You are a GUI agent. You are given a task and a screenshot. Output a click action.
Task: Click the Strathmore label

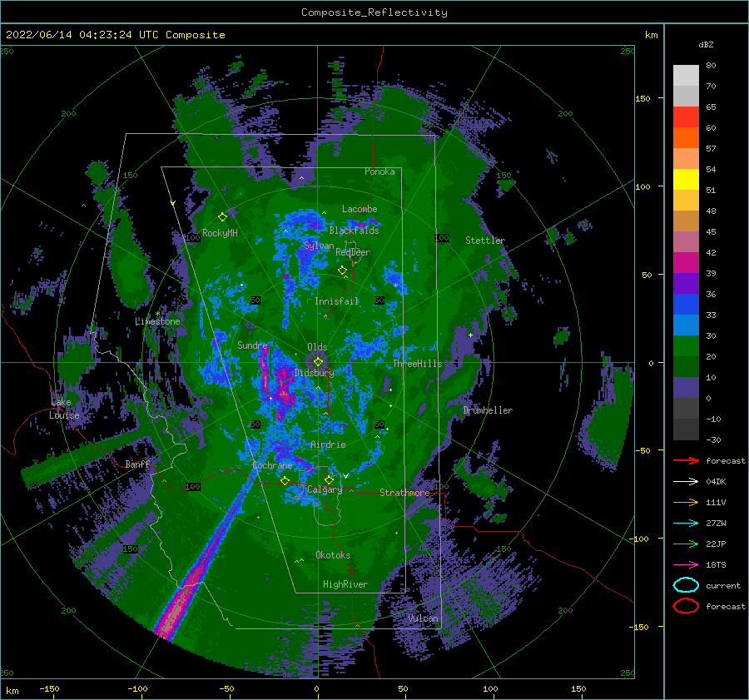tap(404, 492)
